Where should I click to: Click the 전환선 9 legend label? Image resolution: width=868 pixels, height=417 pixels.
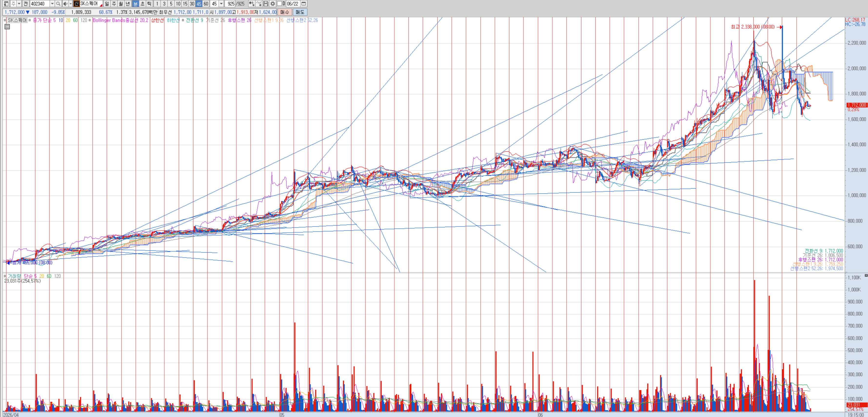(x=194, y=20)
